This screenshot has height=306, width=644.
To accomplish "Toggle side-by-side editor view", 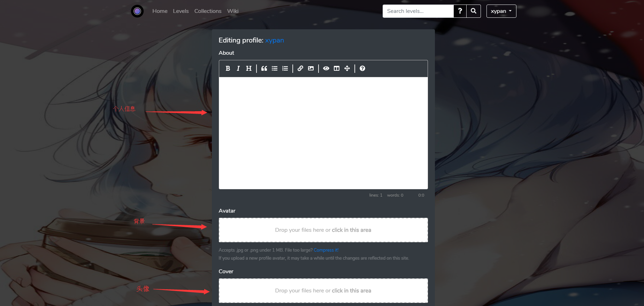I will click(337, 68).
